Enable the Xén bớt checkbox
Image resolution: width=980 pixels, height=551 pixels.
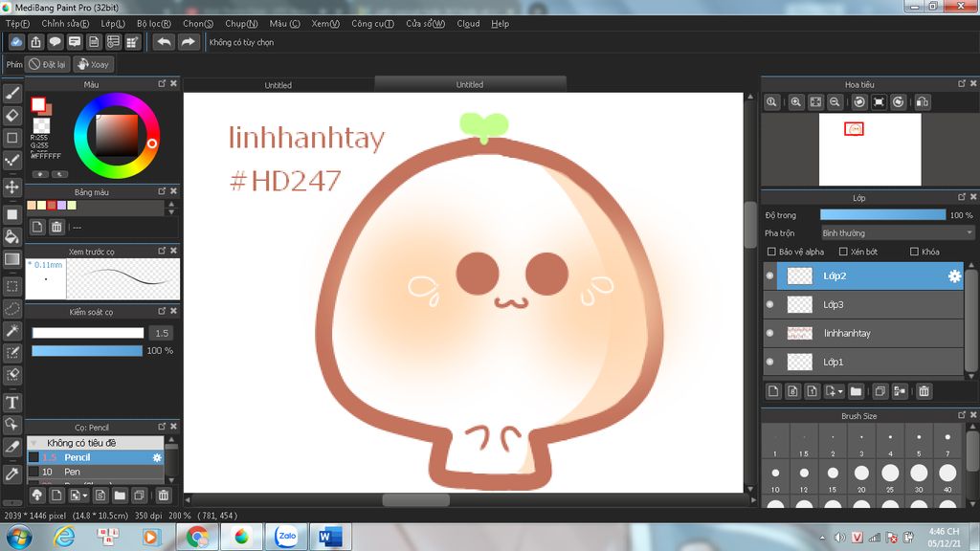[x=843, y=252]
